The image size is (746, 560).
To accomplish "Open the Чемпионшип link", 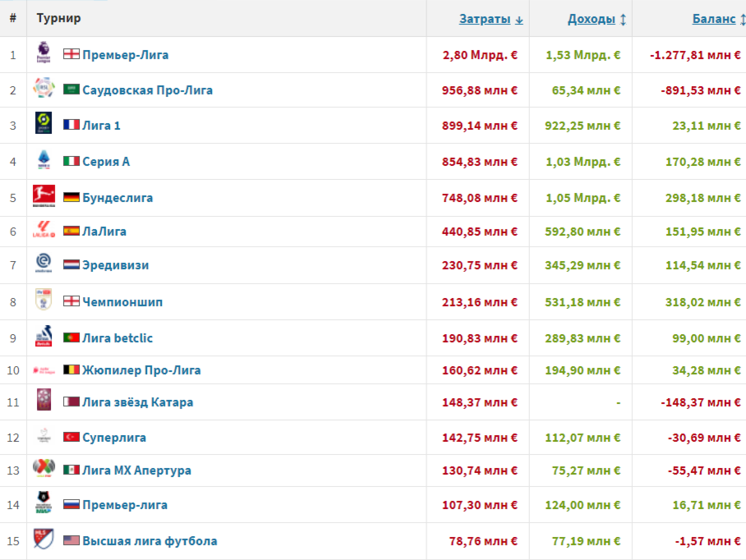I will (x=122, y=302).
